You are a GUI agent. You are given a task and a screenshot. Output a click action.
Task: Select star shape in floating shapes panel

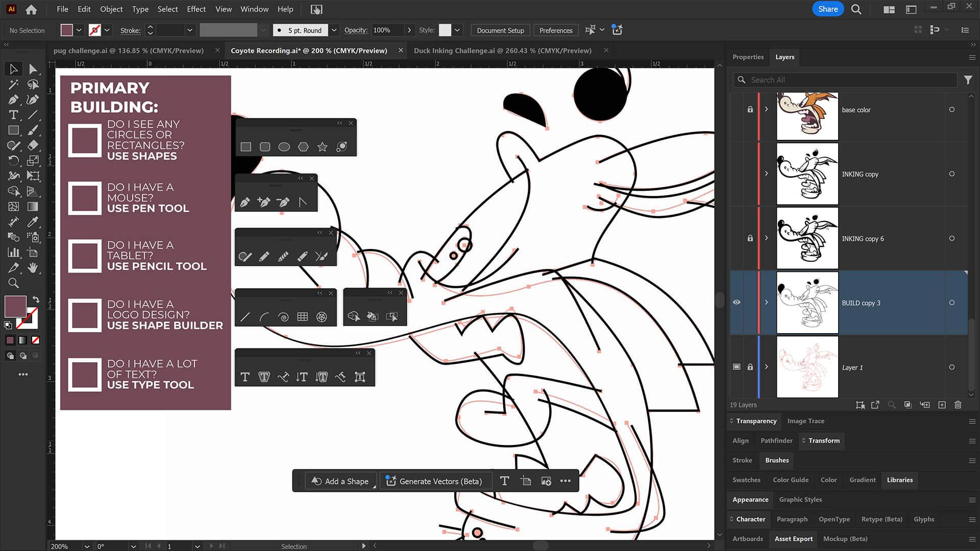pos(323,147)
